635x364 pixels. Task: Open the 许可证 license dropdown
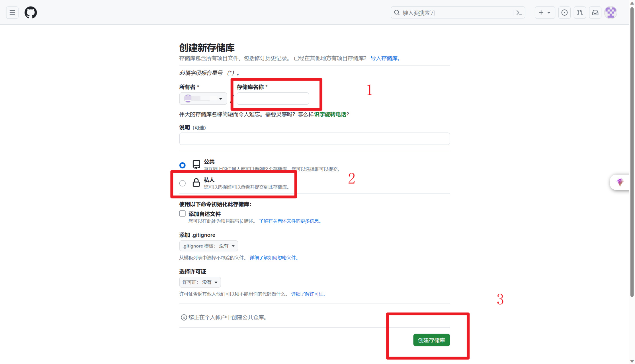point(200,282)
